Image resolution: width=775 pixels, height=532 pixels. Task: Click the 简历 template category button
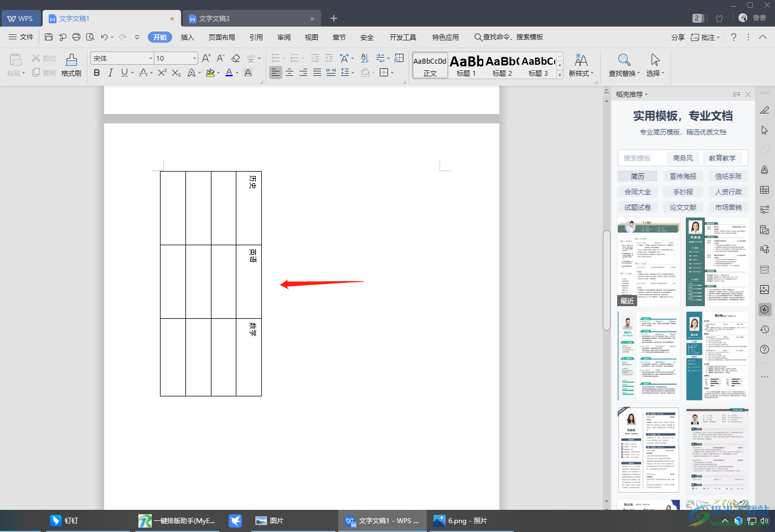637,176
